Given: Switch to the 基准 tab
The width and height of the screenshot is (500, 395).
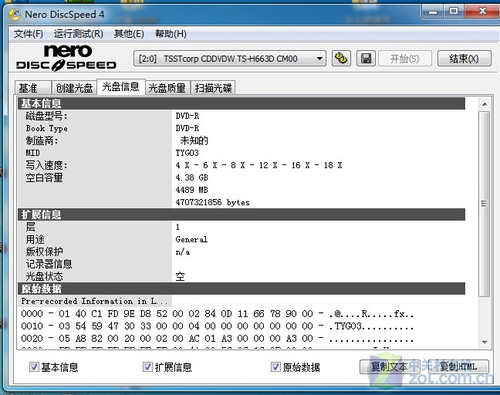Looking at the screenshot, I should (x=33, y=88).
